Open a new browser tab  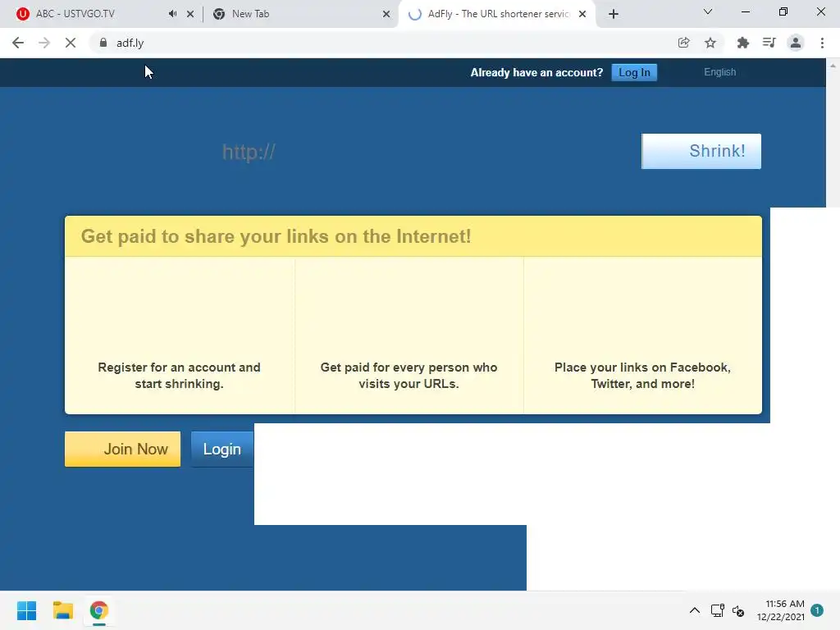click(x=614, y=14)
